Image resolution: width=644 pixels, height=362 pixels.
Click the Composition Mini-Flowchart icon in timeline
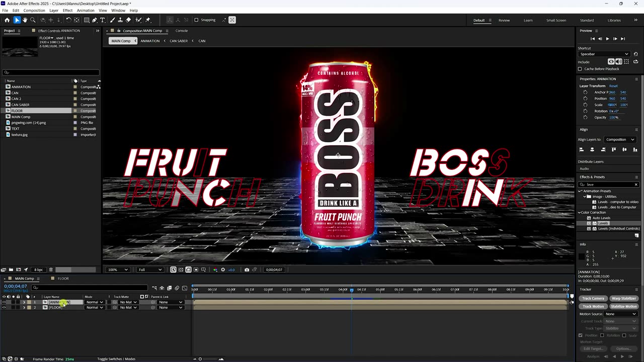(x=154, y=288)
